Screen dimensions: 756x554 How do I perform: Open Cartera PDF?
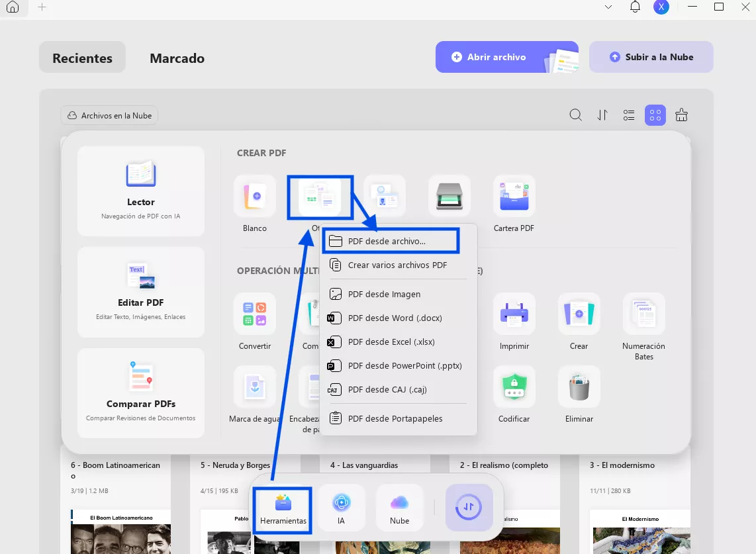(x=514, y=196)
